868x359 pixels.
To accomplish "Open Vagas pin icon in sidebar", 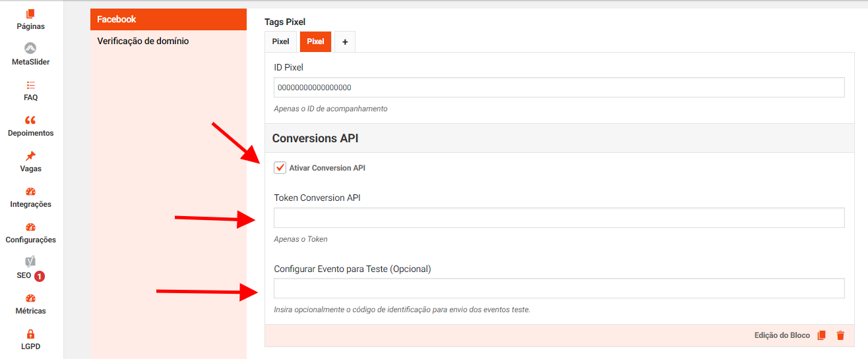I will [30, 156].
